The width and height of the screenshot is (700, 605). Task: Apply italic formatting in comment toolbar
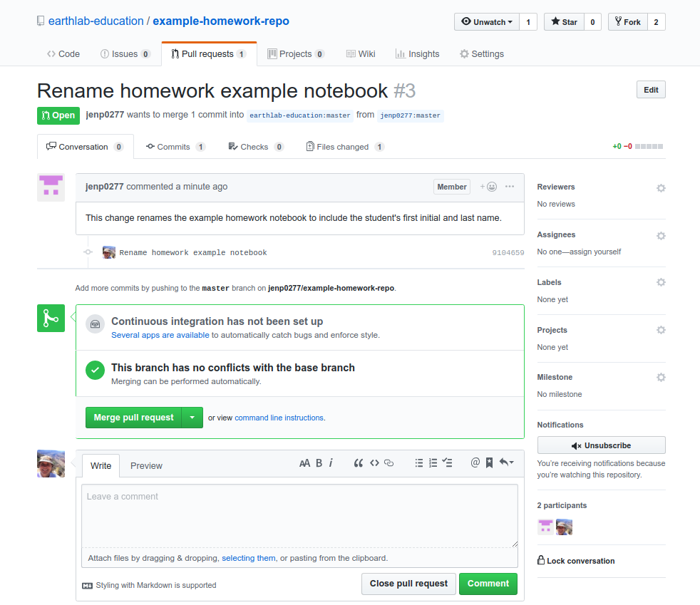click(331, 463)
